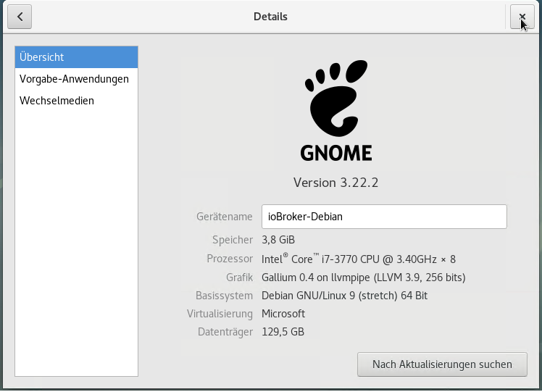The width and height of the screenshot is (542, 392).
Task: Click the Gerätename label
Action: tap(225, 217)
